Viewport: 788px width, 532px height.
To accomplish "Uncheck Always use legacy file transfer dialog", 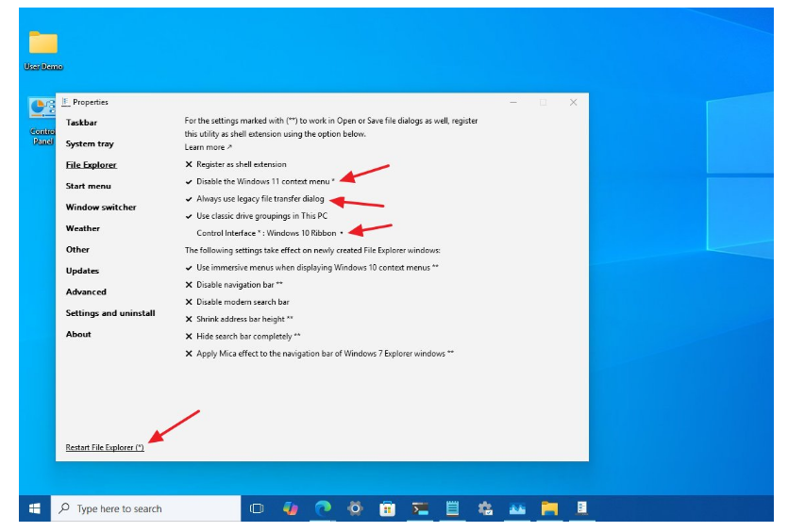I will click(x=260, y=199).
